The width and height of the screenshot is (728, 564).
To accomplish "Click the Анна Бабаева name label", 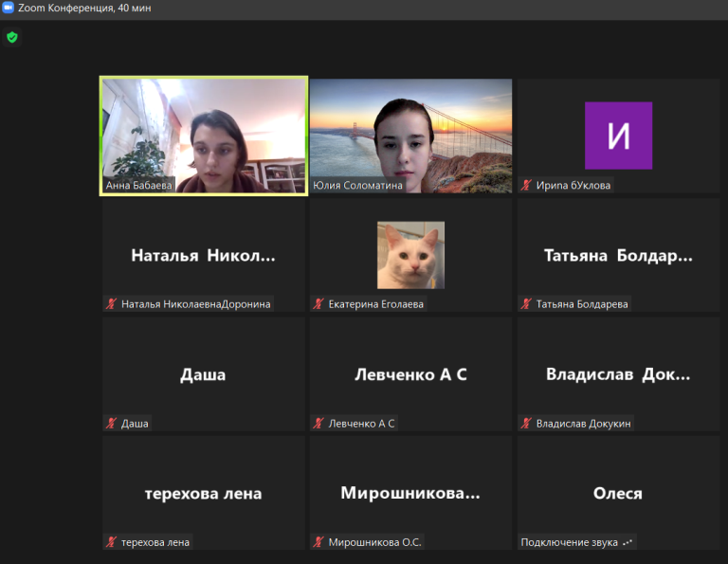I will click(139, 186).
